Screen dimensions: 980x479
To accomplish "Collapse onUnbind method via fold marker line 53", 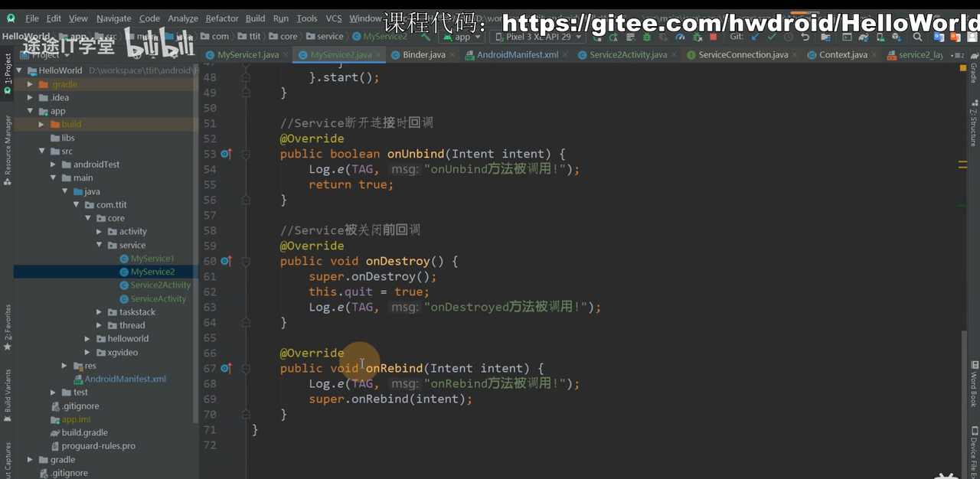I will (247, 154).
